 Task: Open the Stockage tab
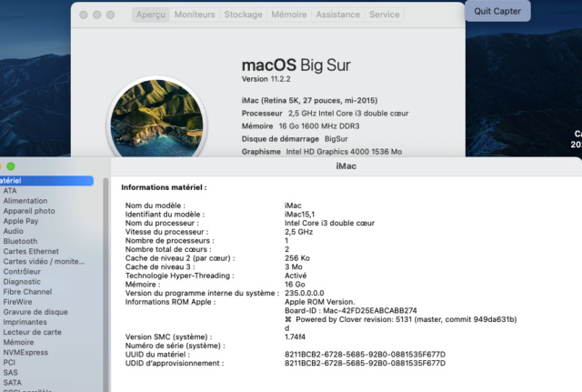pos(243,15)
